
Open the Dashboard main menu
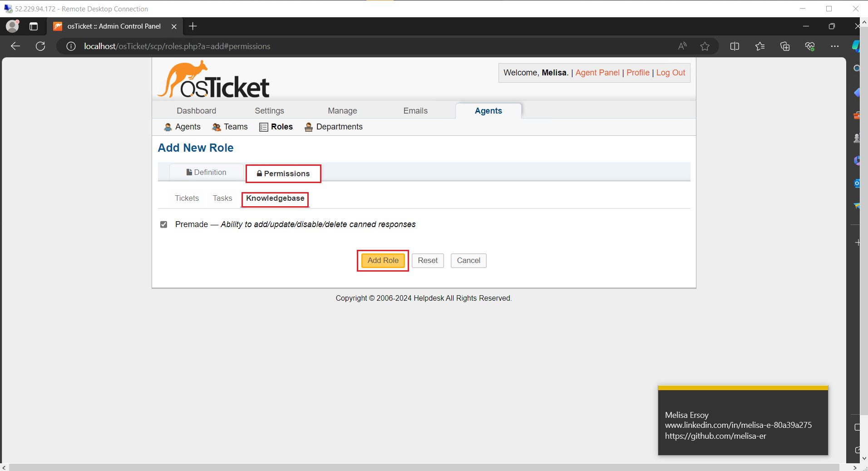point(197,111)
